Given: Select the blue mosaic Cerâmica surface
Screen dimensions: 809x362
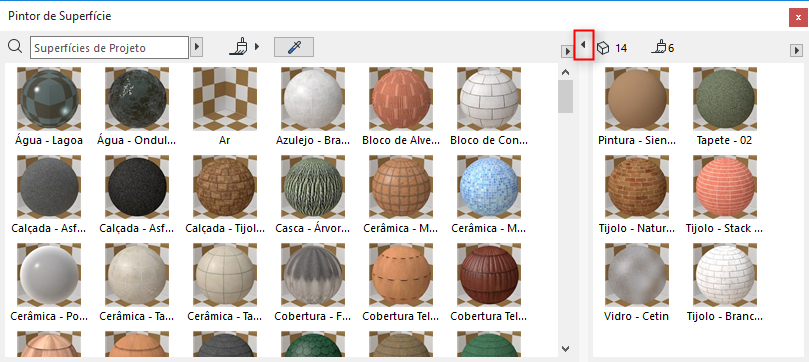Looking at the screenshot, I should 489,195.
